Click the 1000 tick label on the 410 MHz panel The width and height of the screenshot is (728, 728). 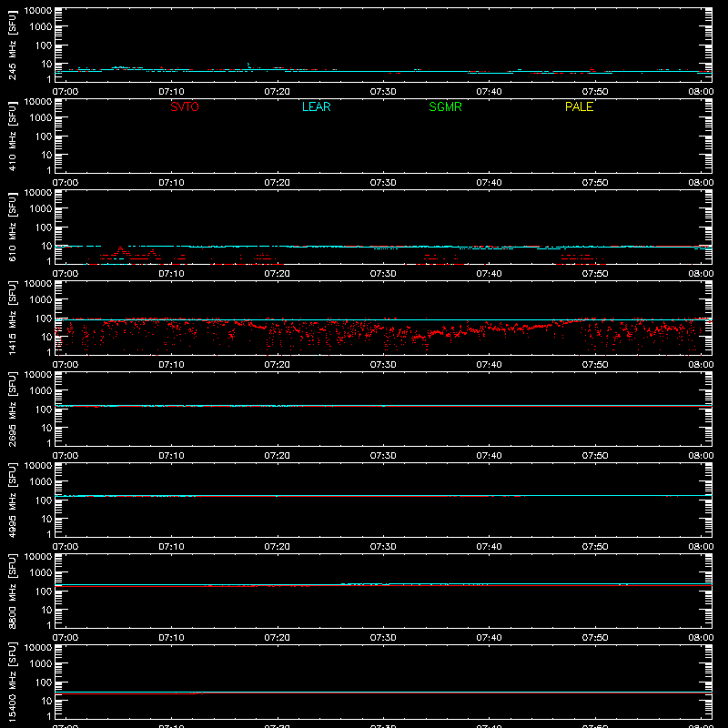coord(41,118)
